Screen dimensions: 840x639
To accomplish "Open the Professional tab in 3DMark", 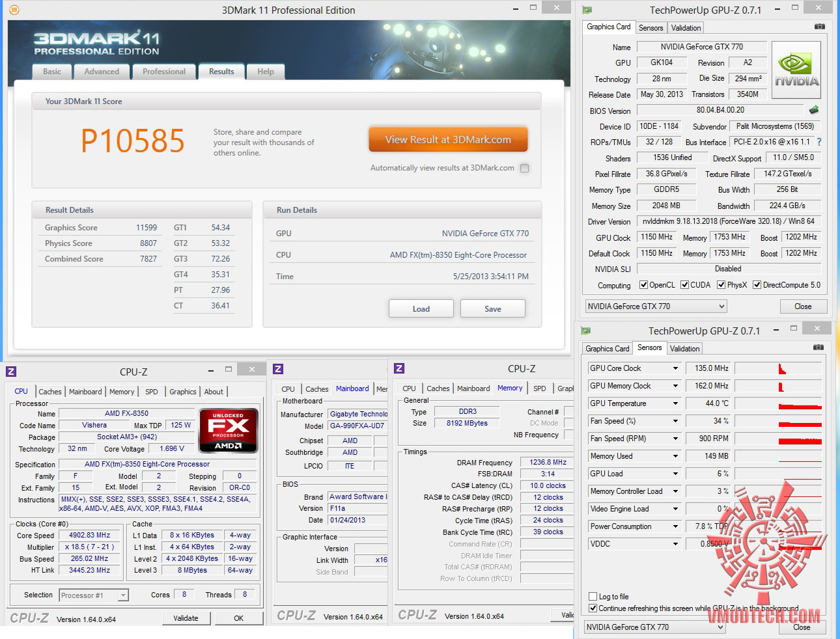I will point(164,72).
